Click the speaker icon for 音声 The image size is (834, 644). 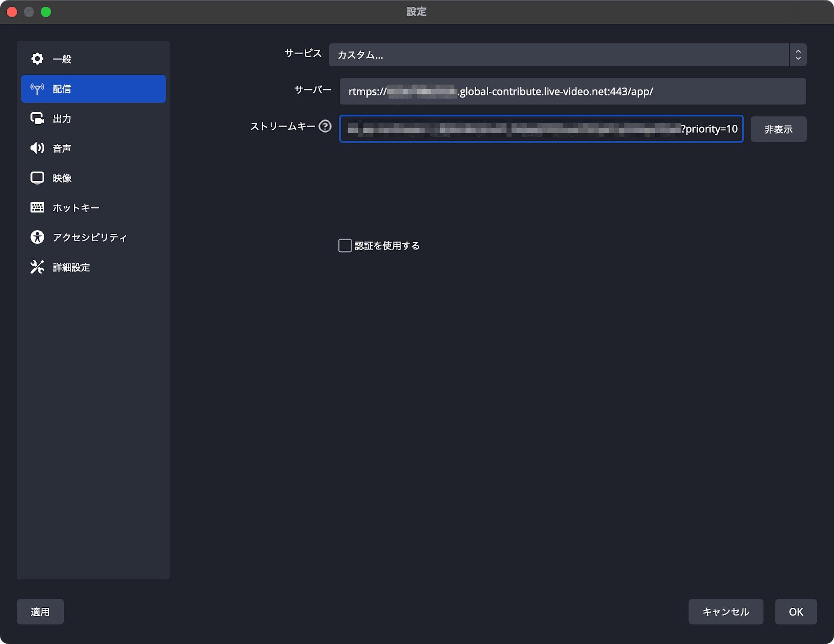pyautogui.click(x=37, y=148)
